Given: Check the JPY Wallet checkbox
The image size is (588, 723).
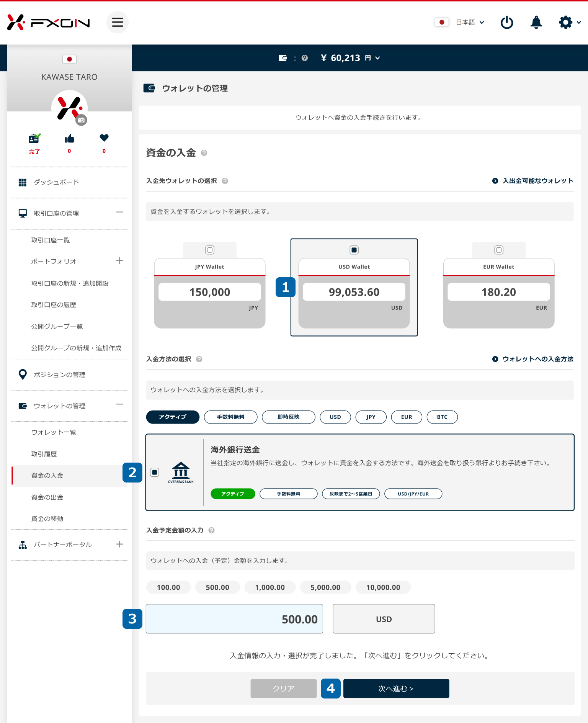Looking at the screenshot, I should coord(210,250).
